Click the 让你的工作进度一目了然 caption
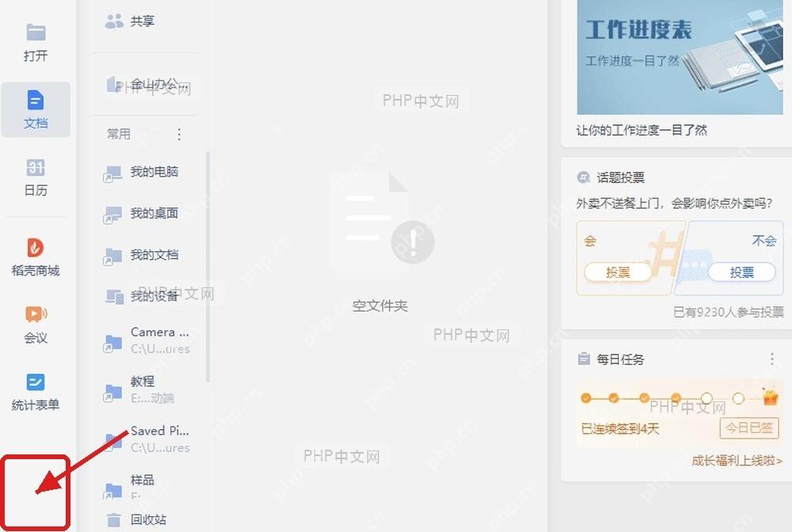The width and height of the screenshot is (792, 532). (x=642, y=130)
